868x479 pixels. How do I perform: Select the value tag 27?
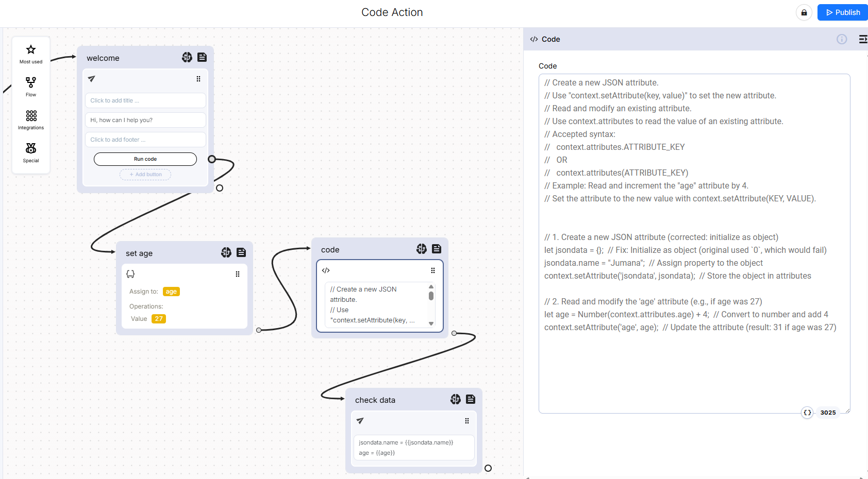(x=159, y=319)
